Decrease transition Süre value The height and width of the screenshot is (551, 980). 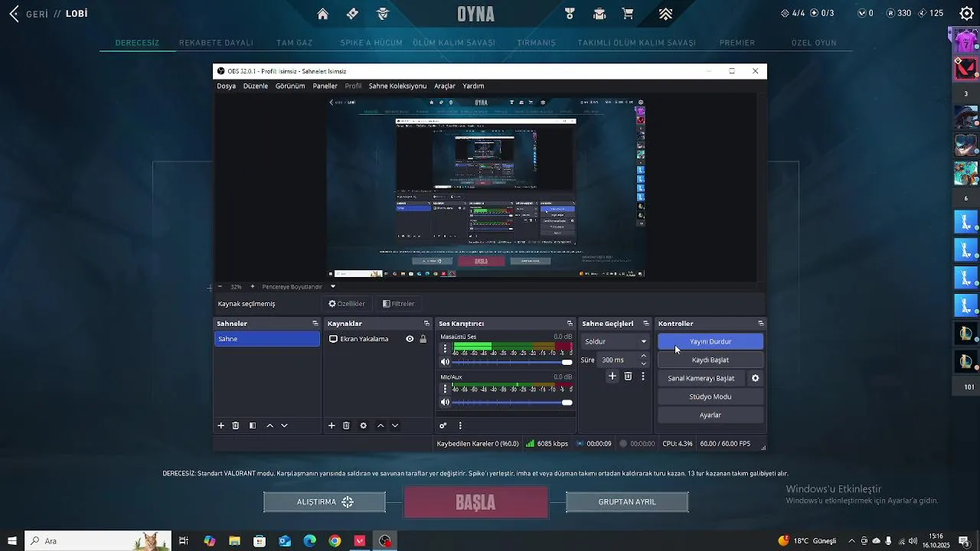643,364
